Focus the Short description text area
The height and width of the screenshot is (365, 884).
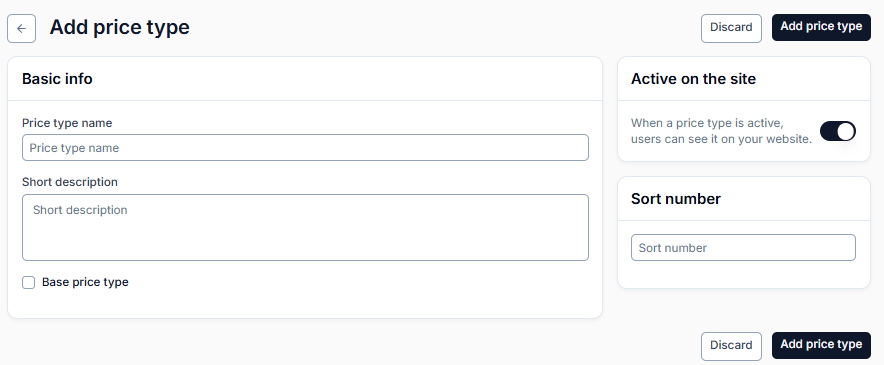pyautogui.click(x=305, y=227)
